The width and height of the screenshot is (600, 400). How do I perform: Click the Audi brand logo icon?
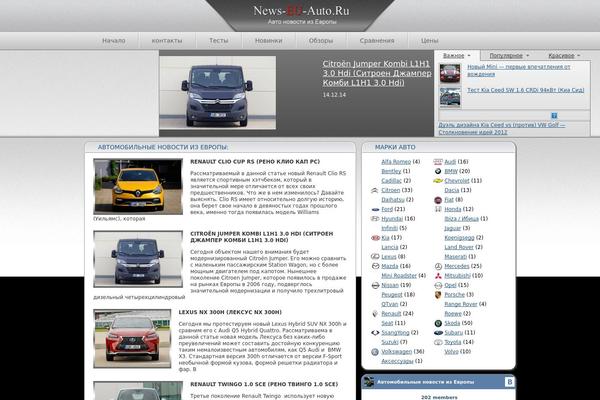pos(438,162)
